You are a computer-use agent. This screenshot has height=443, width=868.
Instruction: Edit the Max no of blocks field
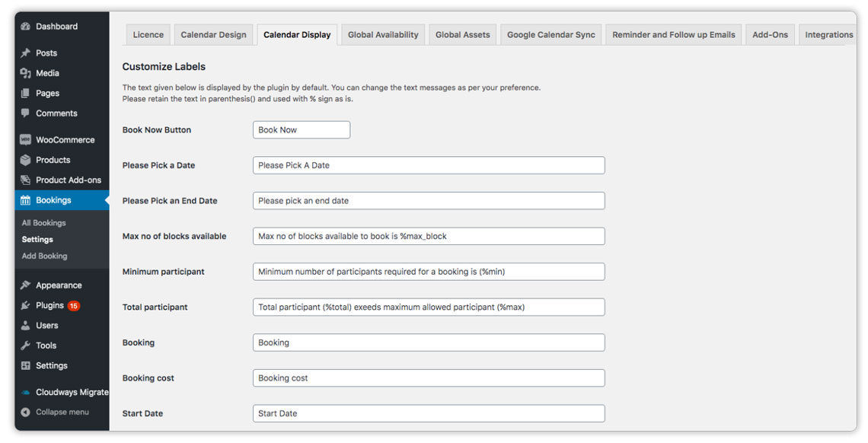(x=429, y=236)
